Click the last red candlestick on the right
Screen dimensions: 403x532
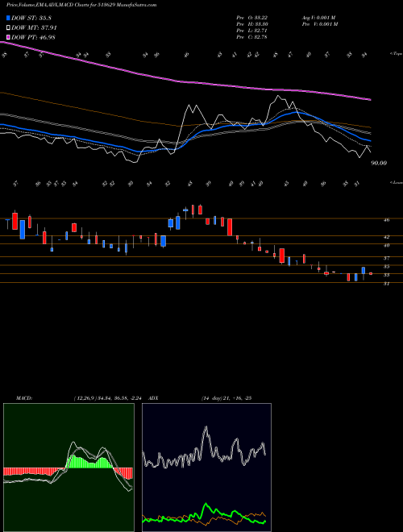[x=371, y=273]
